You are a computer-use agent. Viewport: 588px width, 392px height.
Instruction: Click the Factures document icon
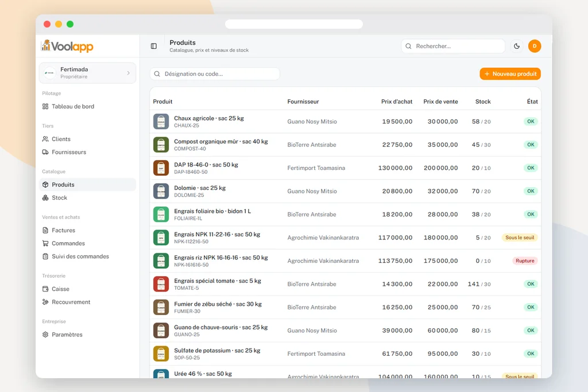point(45,231)
